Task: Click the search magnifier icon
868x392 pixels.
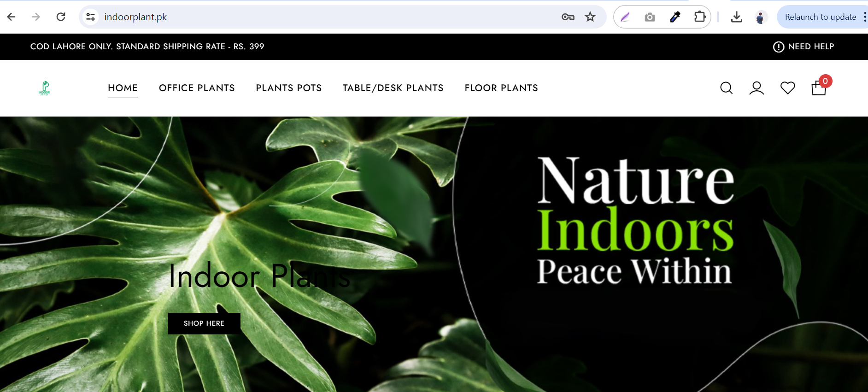Action: click(726, 88)
